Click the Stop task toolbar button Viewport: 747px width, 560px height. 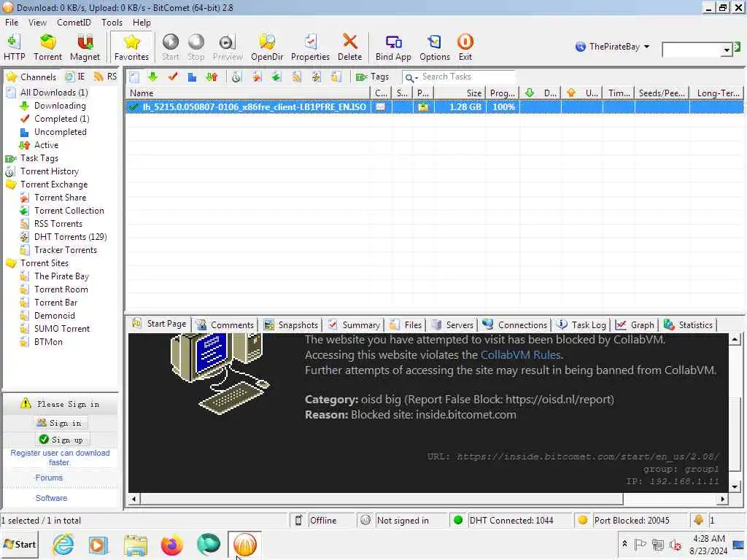click(x=196, y=47)
